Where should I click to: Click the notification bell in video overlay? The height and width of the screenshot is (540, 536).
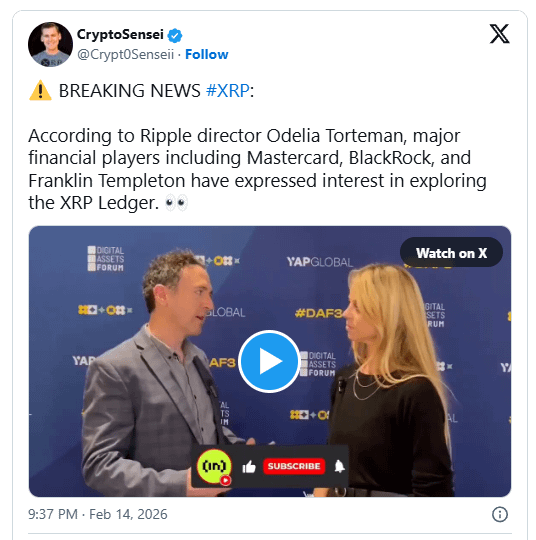point(339,466)
